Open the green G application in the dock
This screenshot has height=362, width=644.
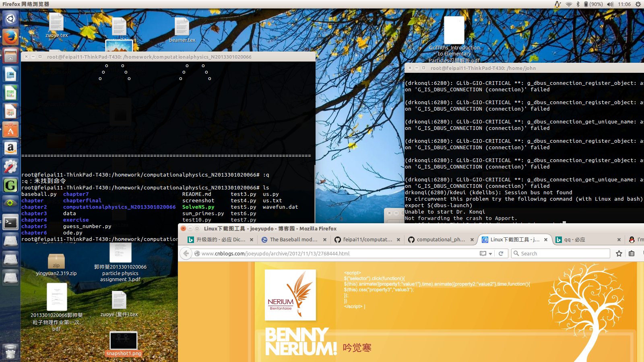tap(10, 185)
